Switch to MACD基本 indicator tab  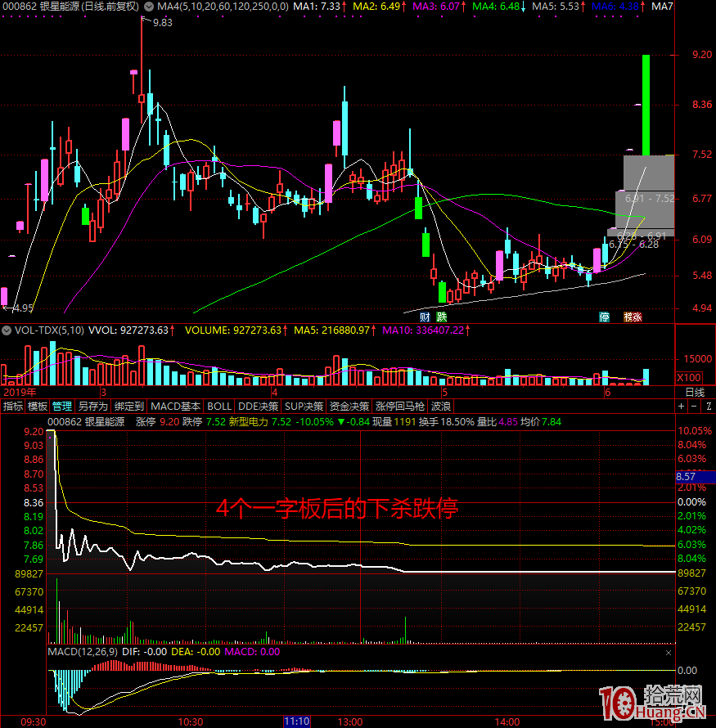click(x=175, y=407)
